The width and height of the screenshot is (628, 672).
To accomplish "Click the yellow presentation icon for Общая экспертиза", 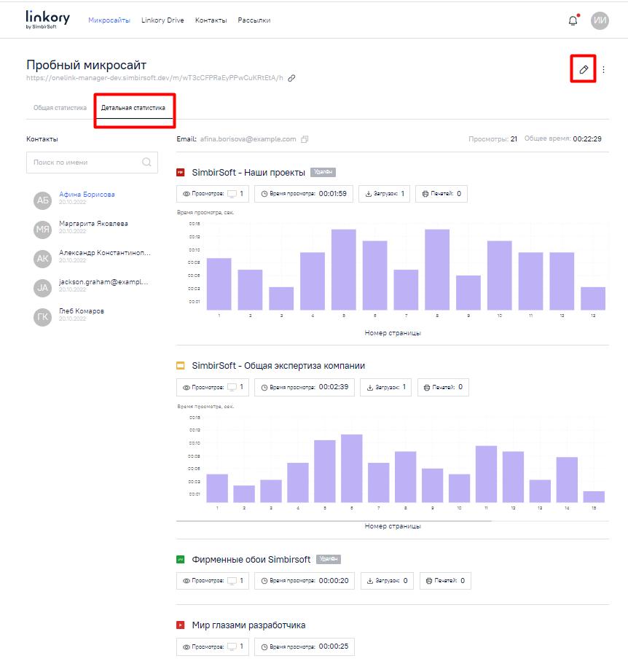I will pos(181,366).
